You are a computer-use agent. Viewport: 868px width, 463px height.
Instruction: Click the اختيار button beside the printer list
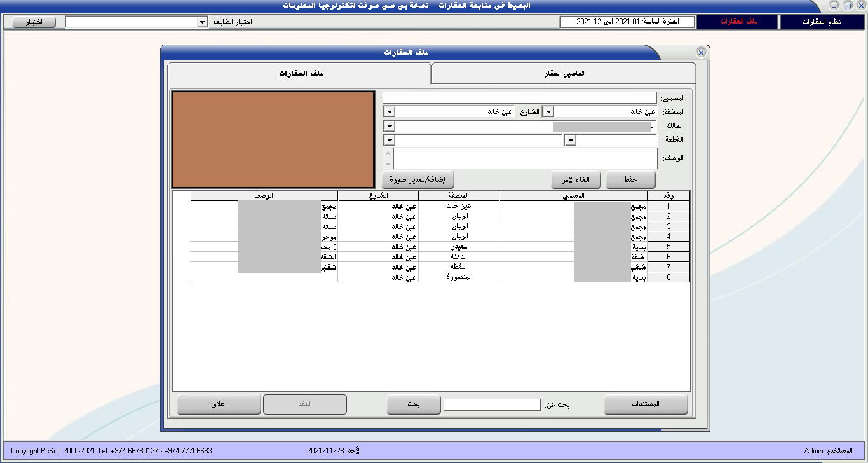click(33, 22)
